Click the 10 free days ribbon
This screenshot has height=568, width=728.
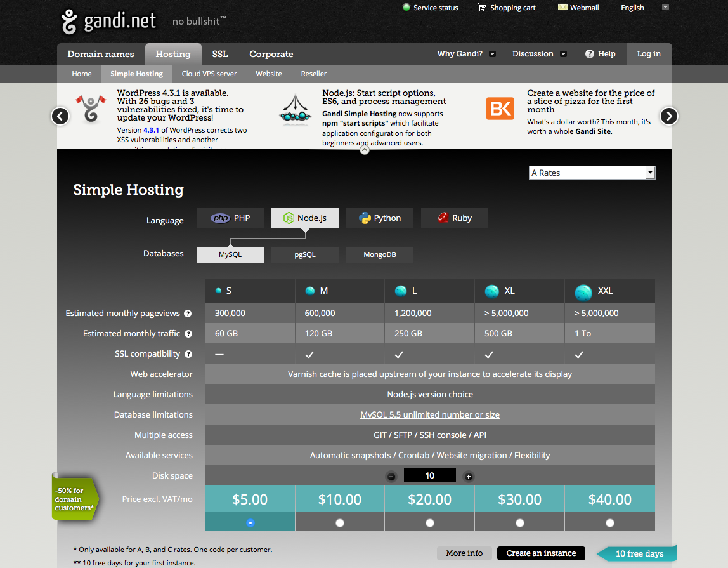[637, 553]
